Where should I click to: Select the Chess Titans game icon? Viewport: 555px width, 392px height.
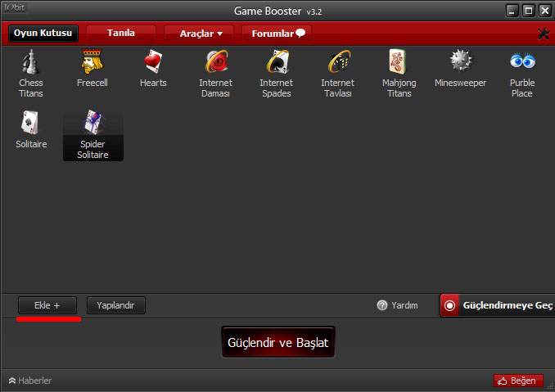(x=31, y=62)
